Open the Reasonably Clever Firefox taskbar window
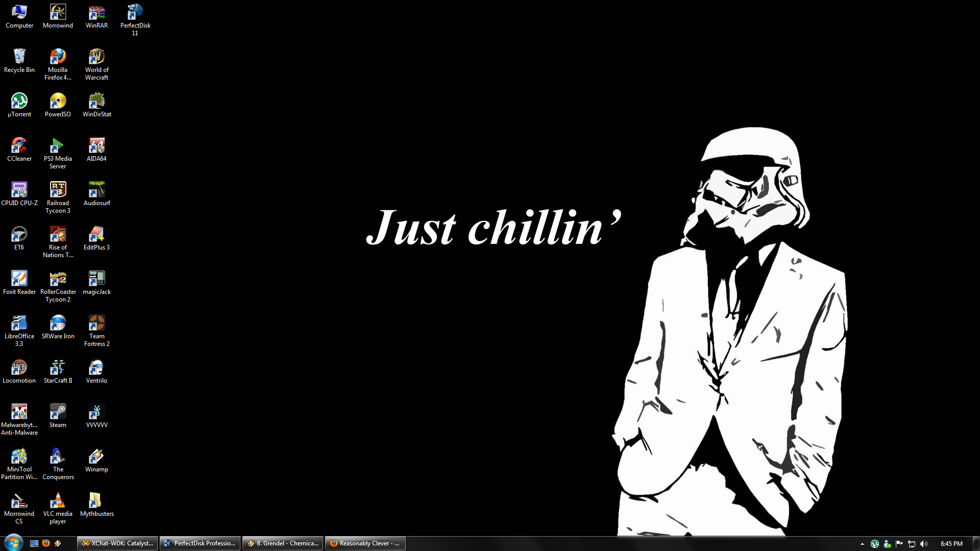980x551 pixels. (x=365, y=543)
